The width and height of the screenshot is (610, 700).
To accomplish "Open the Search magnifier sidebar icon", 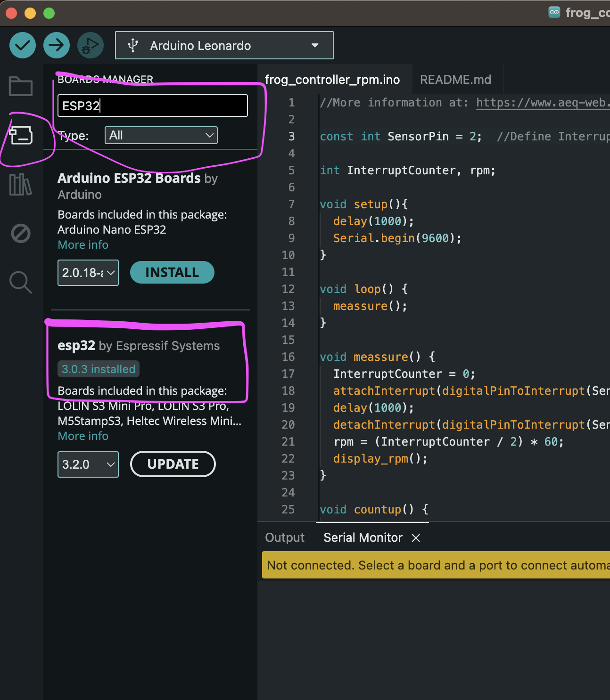I will (21, 282).
